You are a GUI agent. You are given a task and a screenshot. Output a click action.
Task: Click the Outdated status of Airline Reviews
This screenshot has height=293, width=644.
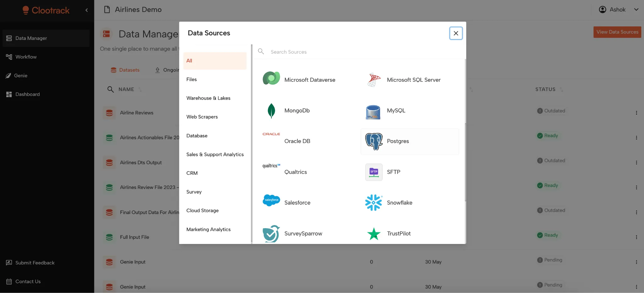click(x=551, y=111)
